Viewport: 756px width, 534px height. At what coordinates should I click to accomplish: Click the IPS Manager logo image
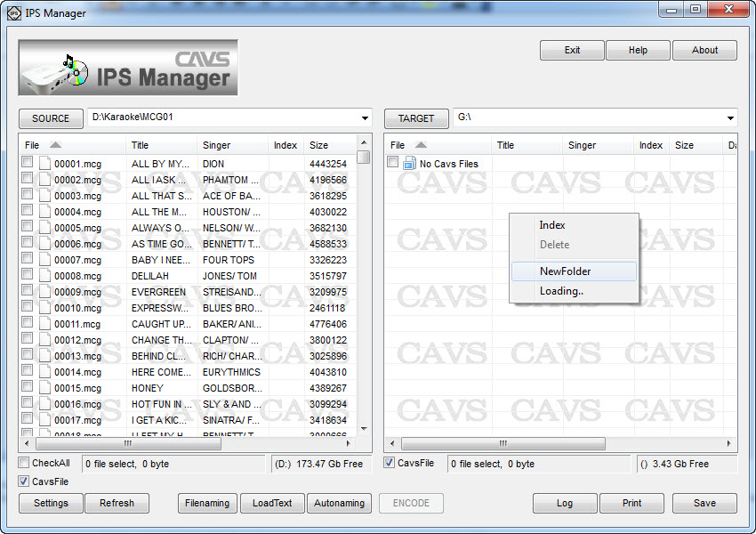pos(128,68)
